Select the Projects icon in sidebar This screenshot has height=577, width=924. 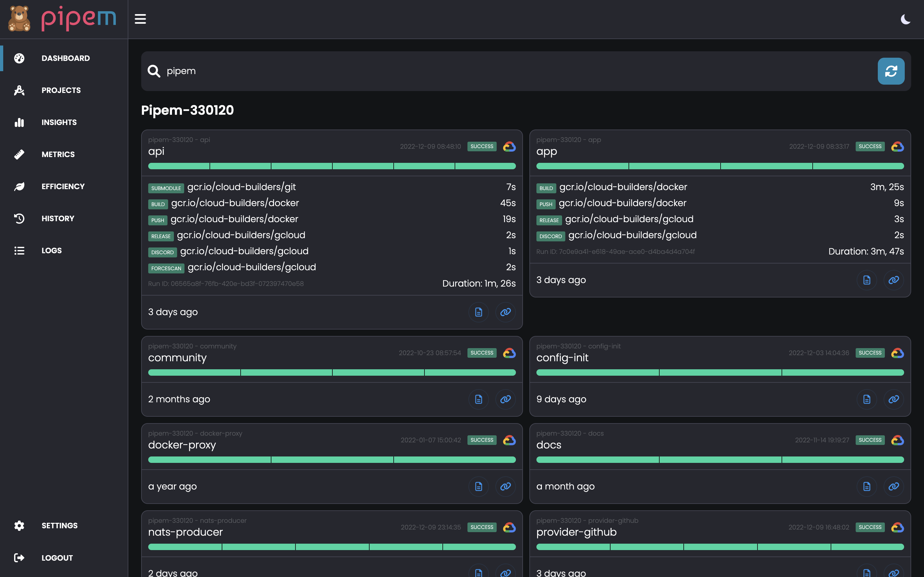pos(19,90)
